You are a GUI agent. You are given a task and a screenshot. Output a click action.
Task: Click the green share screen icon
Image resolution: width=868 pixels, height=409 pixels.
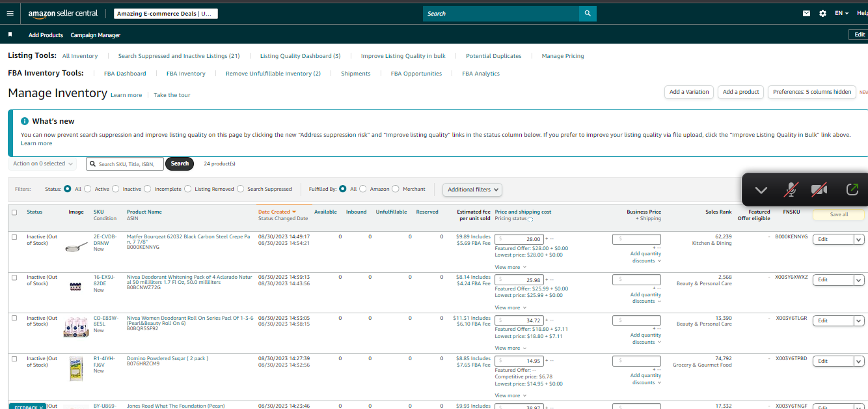coord(852,190)
